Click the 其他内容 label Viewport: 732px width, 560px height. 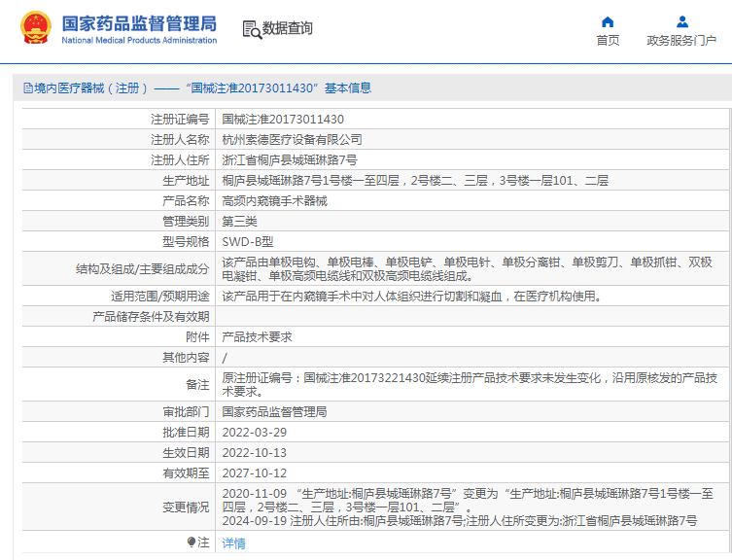click(x=186, y=358)
